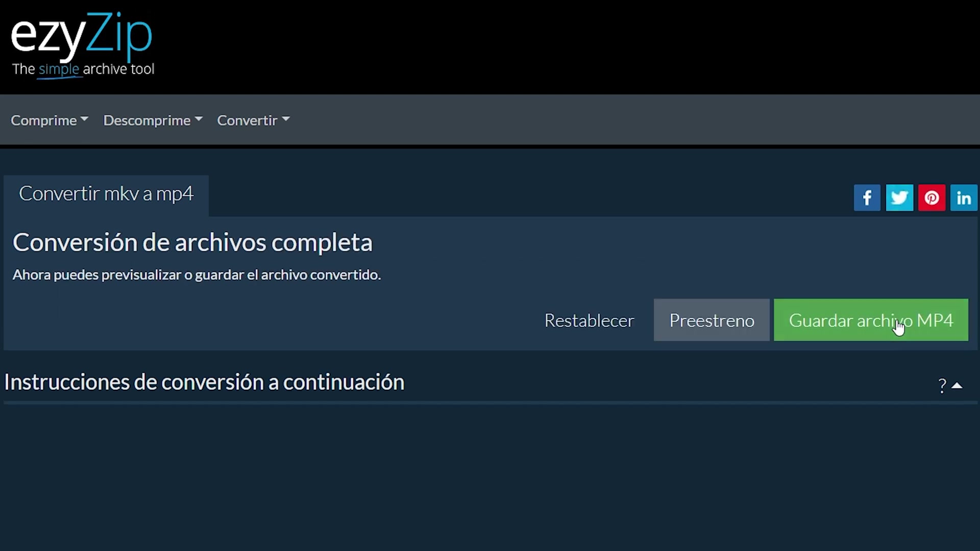
Task: Click the Restablecer button
Action: [x=589, y=320]
